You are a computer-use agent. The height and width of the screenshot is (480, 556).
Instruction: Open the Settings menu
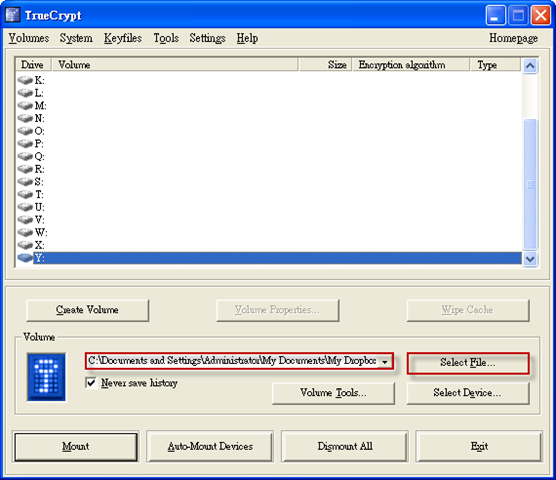tap(207, 38)
